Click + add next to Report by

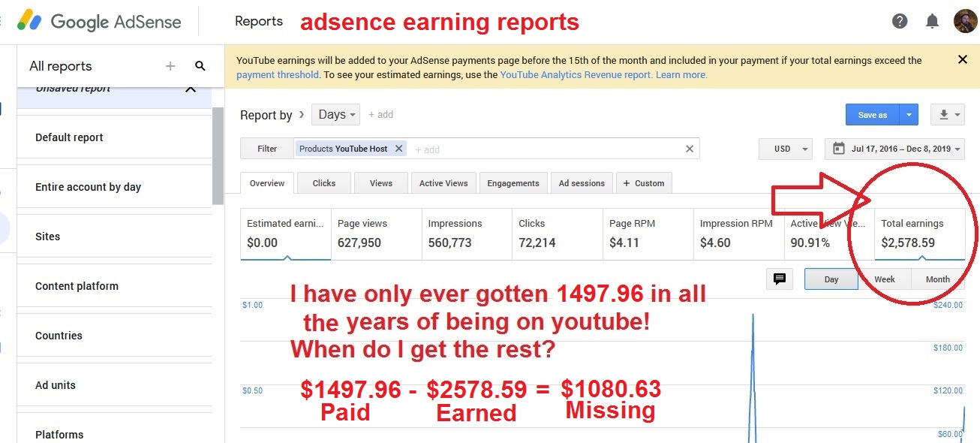381,115
